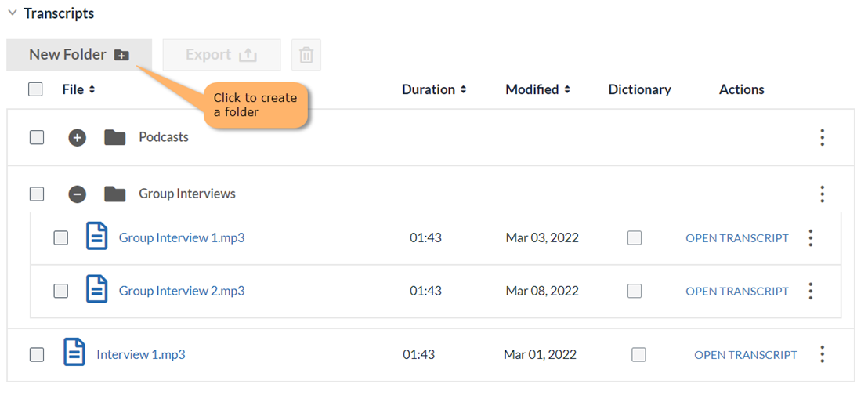This screenshot has width=868, height=395.
Task: Open three-dot menu for Interview 1.mp3
Action: 822,354
